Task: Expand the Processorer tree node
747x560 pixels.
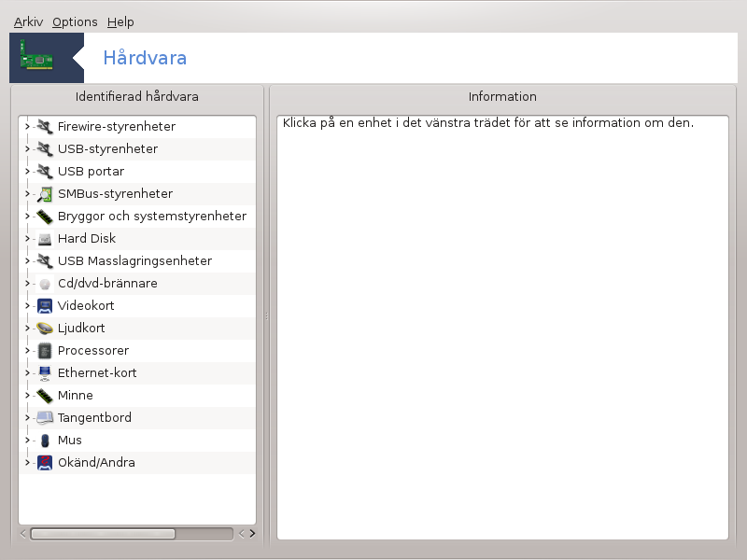Action: [27, 351]
